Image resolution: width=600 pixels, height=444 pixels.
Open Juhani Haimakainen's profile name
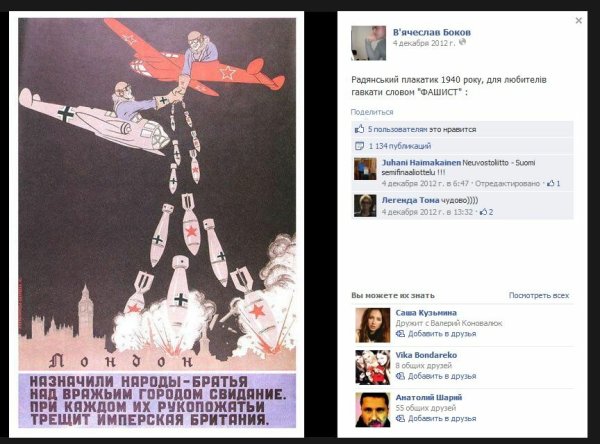point(421,163)
